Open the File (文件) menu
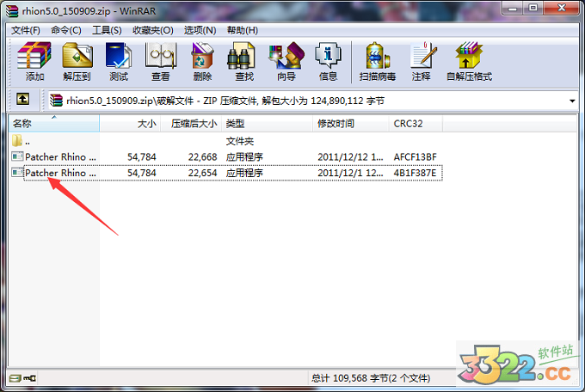This screenshot has width=585, height=392. (x=25, y=30)
